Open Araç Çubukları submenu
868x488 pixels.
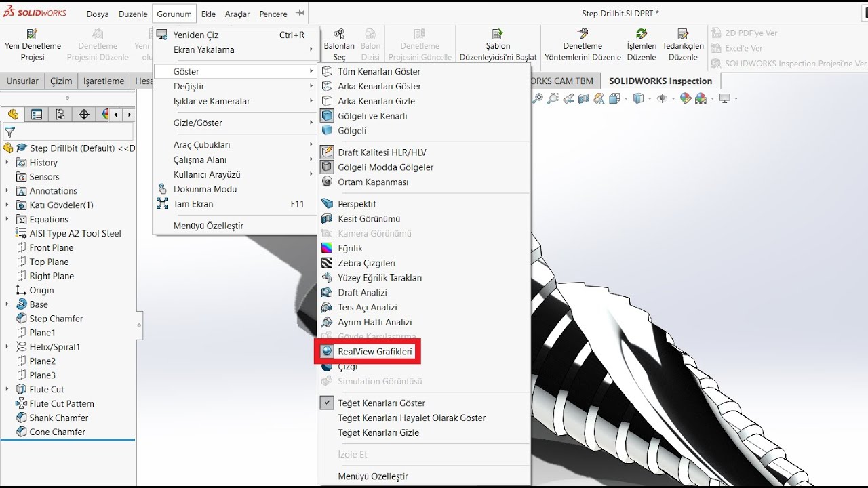[235, 145]
